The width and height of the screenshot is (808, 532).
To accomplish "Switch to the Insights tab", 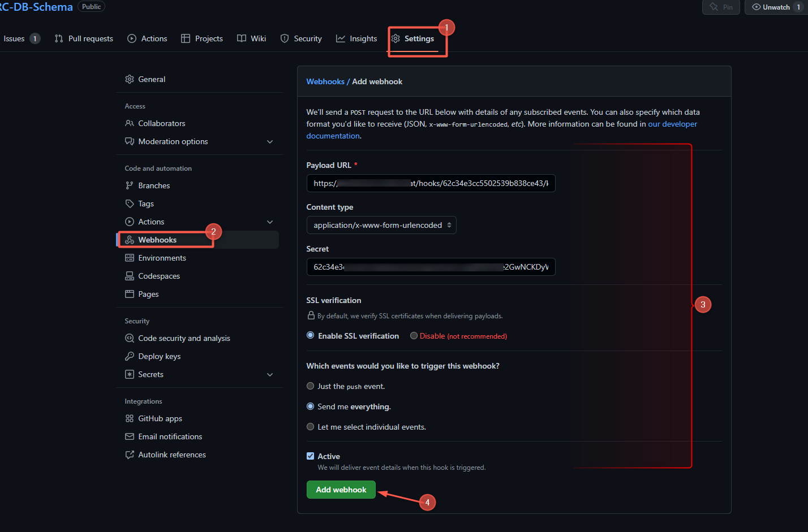I will coord(356,38).
